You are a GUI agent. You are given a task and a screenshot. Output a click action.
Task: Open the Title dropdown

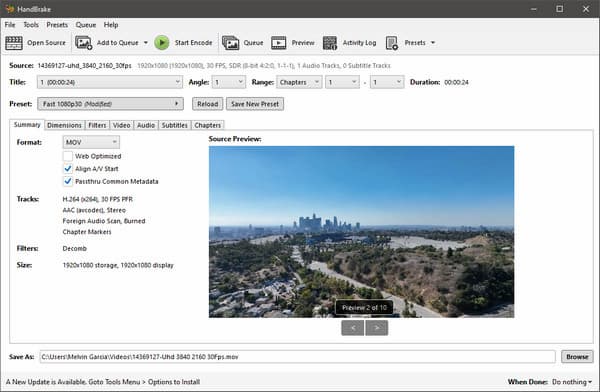(109, 82)
